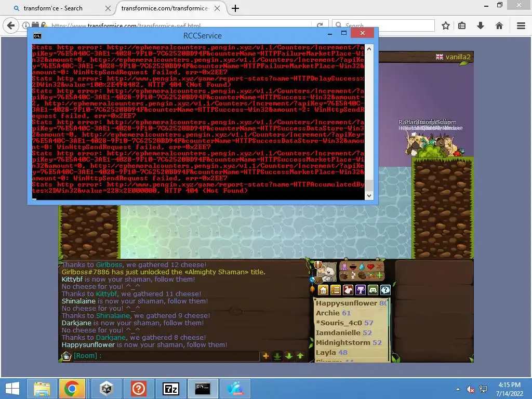Open network status tray icon
Screen dimensions: 532x399
[483, 389]
